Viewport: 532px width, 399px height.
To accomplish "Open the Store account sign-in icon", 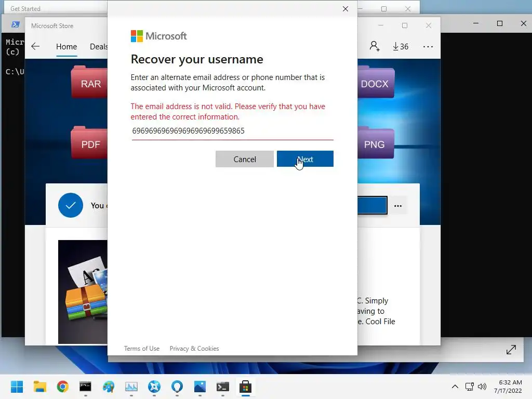I will pyautogui.click(x=375, y=46).
